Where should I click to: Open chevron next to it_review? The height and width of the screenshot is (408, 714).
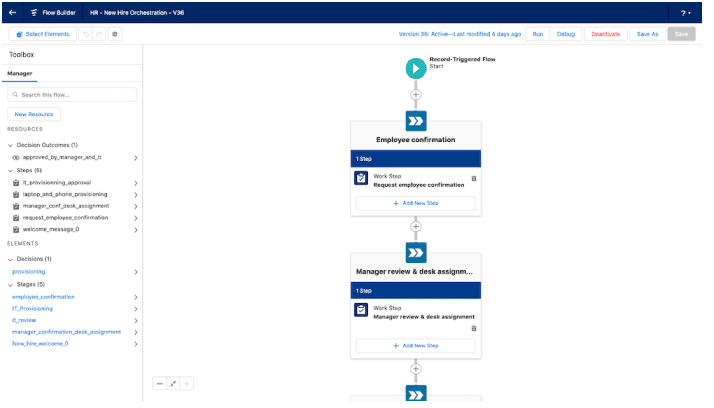click(136, 321)
